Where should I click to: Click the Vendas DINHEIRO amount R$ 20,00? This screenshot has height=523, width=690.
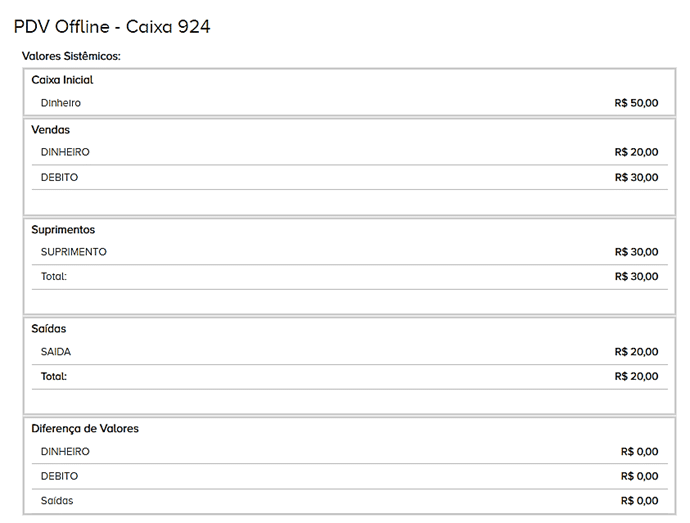[636, 152]
